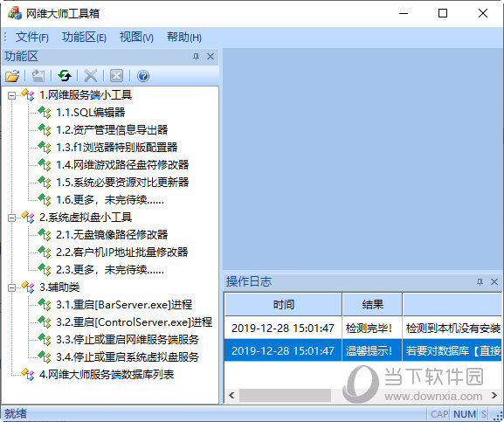The image size is (504, 422).
Task: Click folder icon beside 3.辅助类
Action: click(x=28, y=287)
